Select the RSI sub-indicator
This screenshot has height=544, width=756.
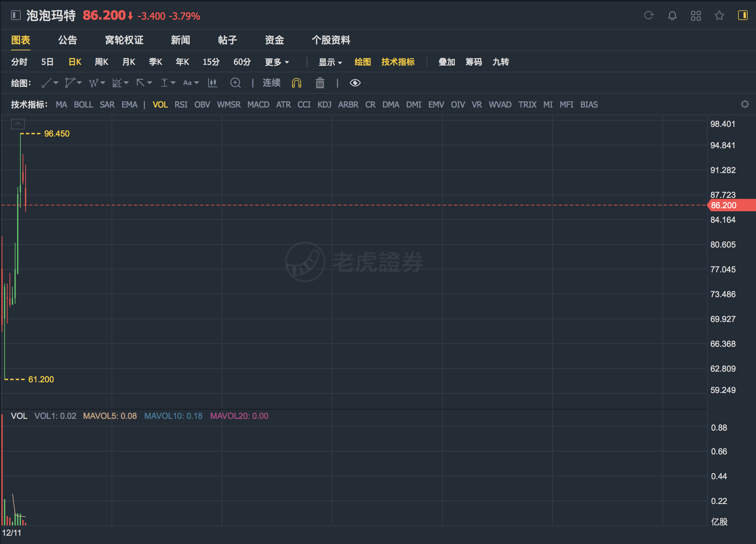[181, 104]
